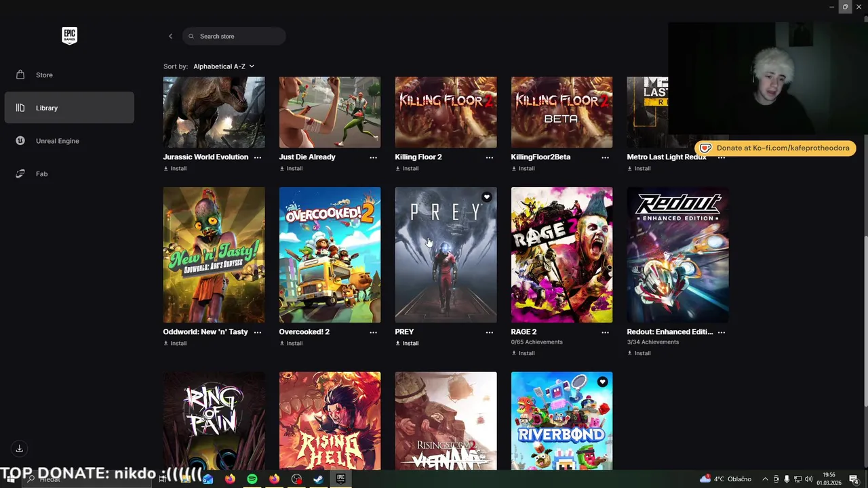
Task: Click the Store shopping bag icon
Action: (x=20, y=75)
